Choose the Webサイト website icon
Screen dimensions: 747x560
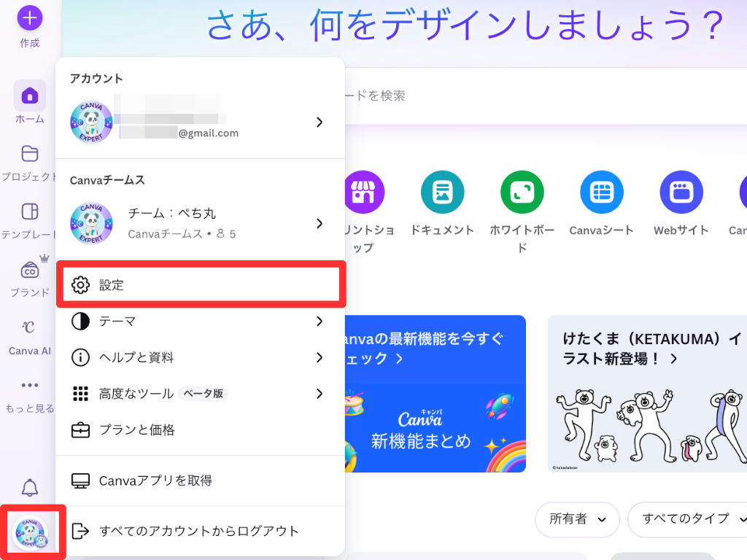click(681, 192)
